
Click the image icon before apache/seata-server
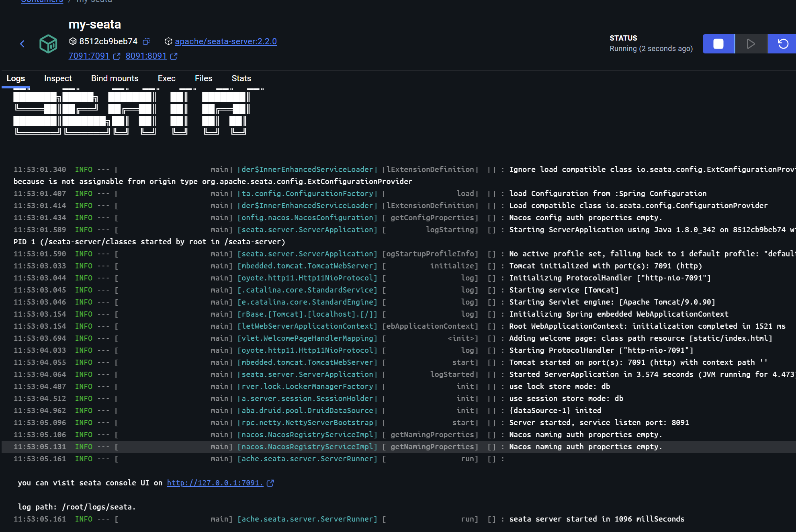tap(168, 41)
